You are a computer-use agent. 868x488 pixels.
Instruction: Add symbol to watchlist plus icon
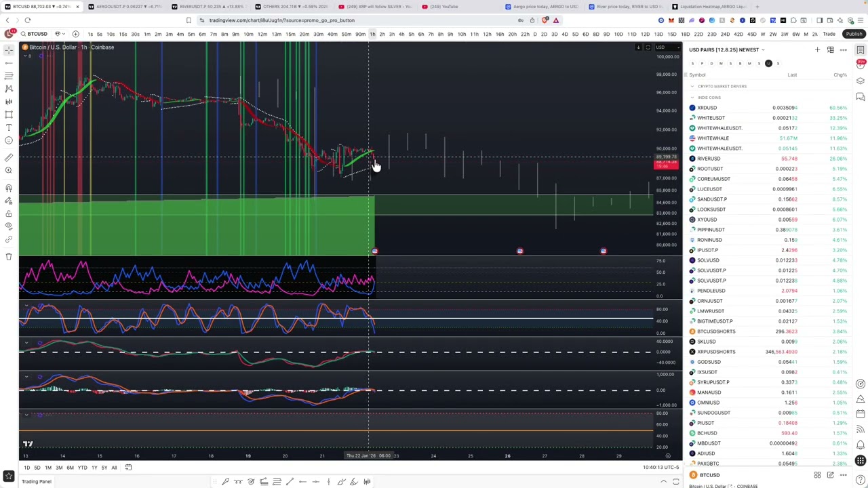point(817,49)
